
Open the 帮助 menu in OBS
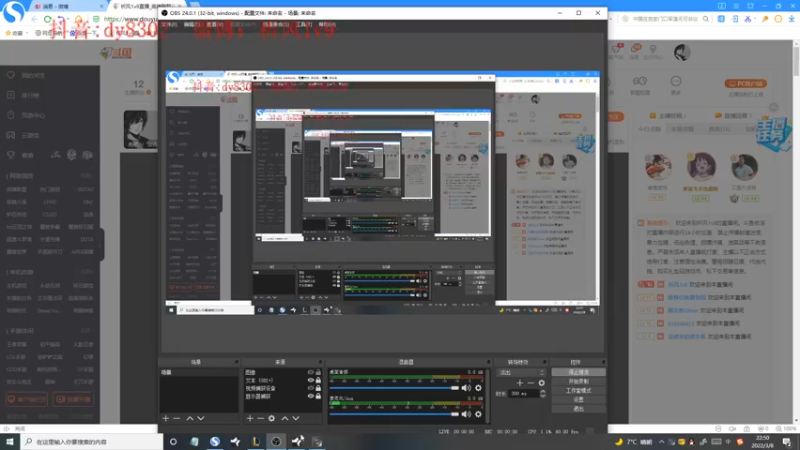click(327, 24)
